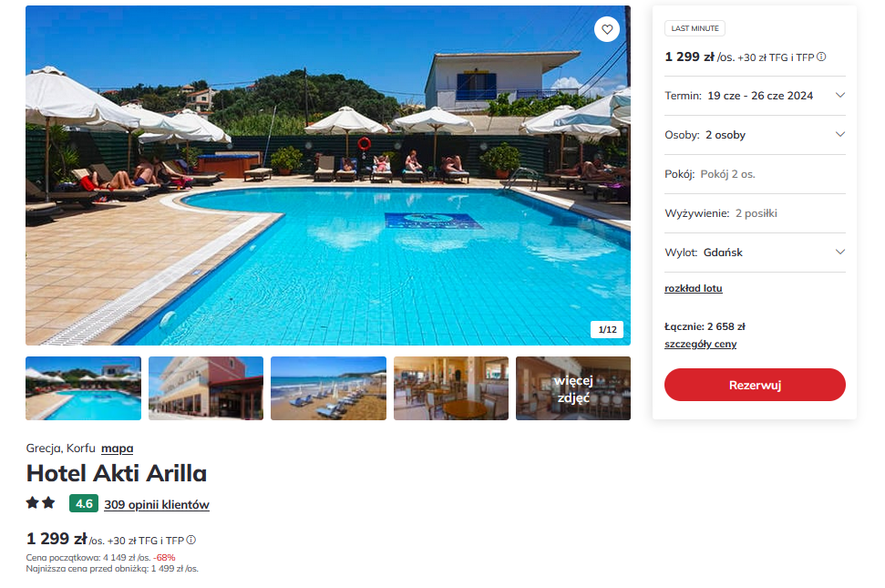Click the two-star hotel rating icons
The height and width of the screenshot is (588, 885).
coord(41,503)
